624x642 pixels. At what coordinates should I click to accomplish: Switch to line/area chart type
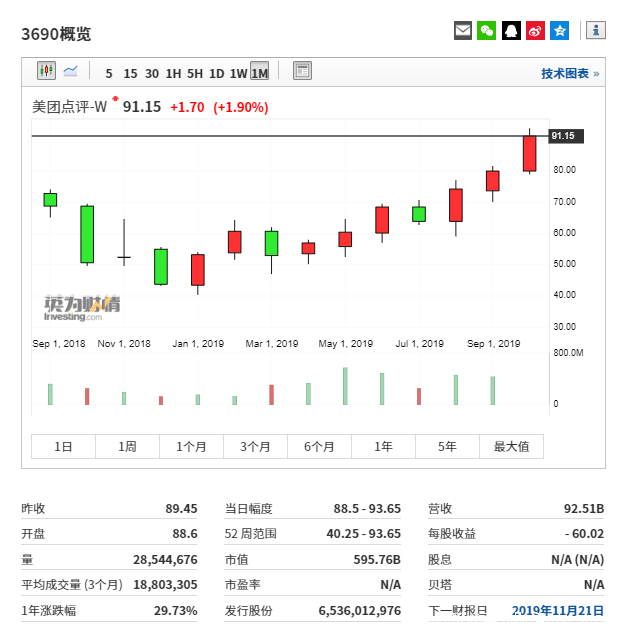[x=70, y=71]
